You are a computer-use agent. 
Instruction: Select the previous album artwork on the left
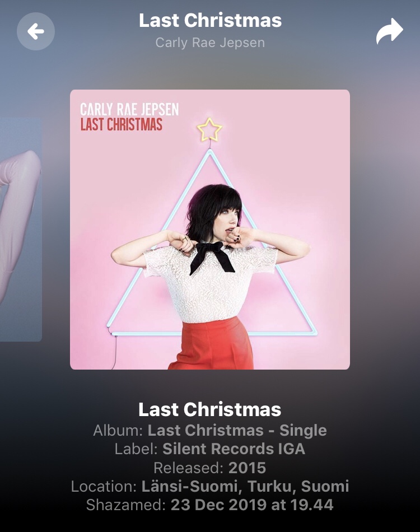pyautogui.click(x=21, y=230)
